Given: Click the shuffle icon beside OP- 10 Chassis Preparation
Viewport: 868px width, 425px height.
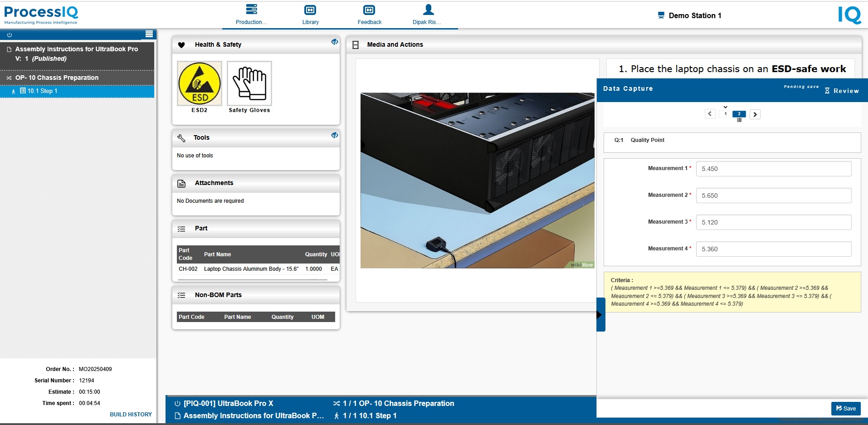Looking at the screenshot, I should click(x=9, y=78).
